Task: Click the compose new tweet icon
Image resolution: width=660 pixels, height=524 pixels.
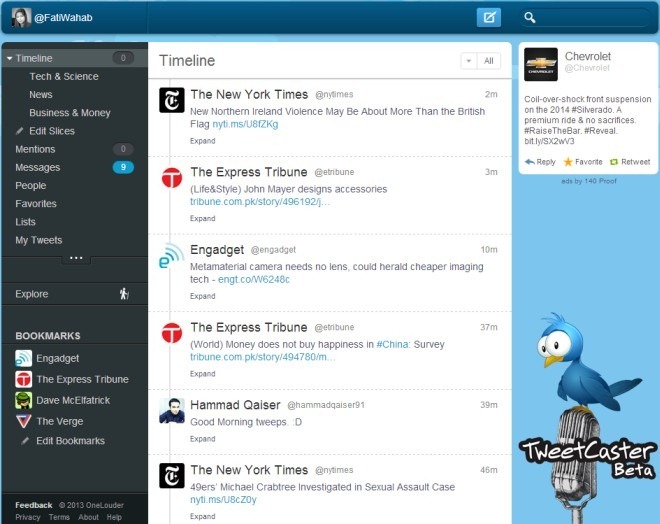Action: [x=489, y=17]
